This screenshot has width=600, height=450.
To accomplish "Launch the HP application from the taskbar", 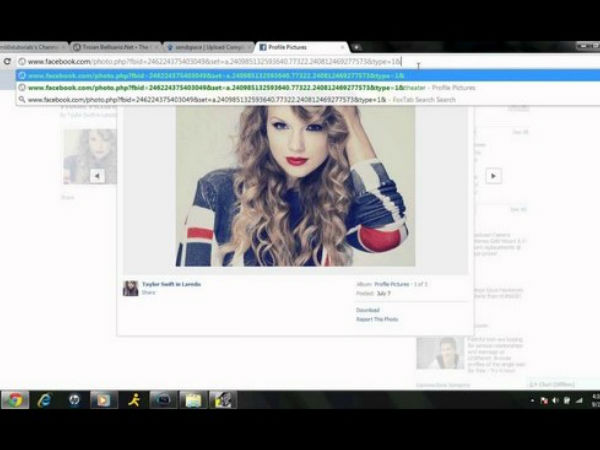I will (x=73, y=399).
